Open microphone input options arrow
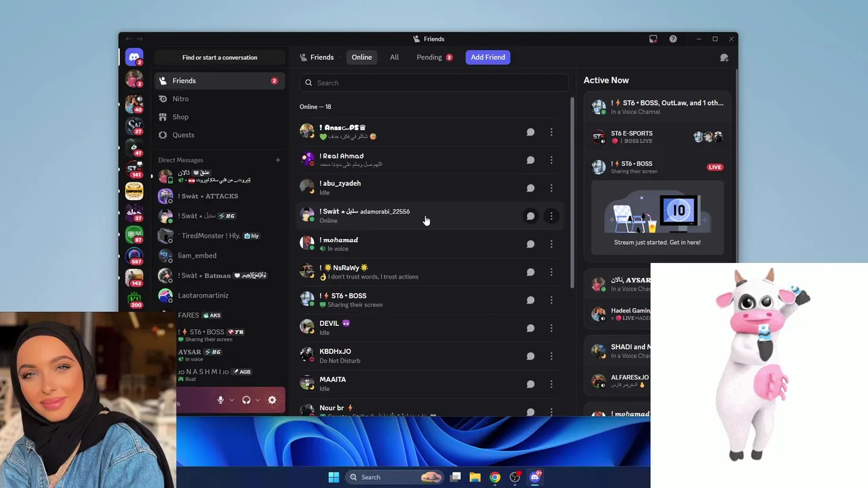The height and width of the screenshot is (488, 868). point(232,400)
